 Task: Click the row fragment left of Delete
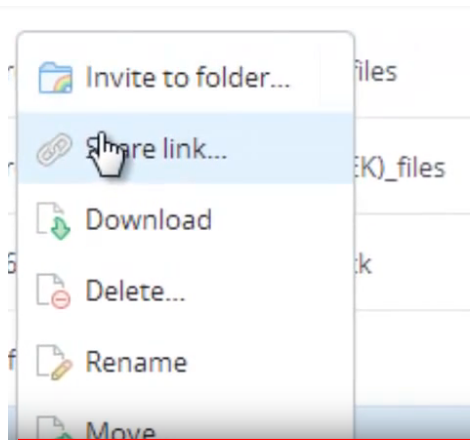[12, 263]
